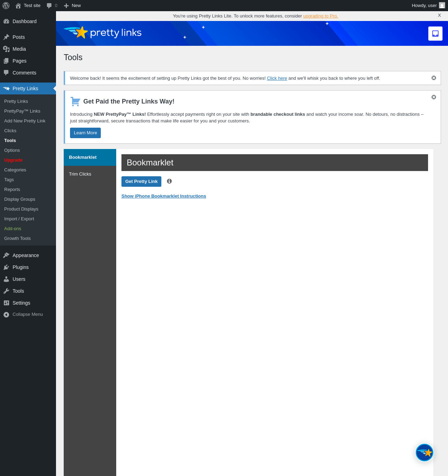Follow the upgrading to Pro link

321,16
